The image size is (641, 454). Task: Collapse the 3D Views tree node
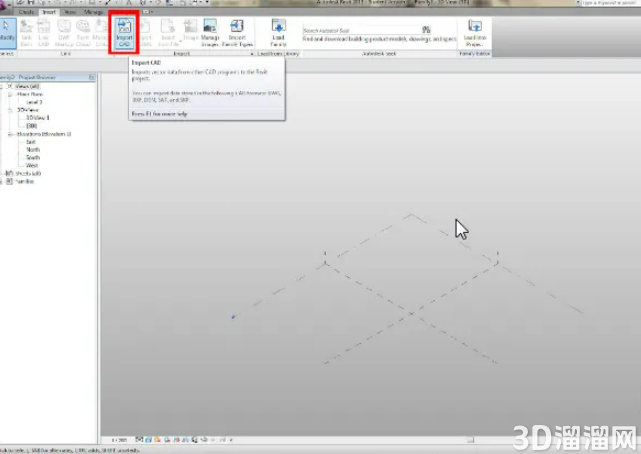(10, 110)
